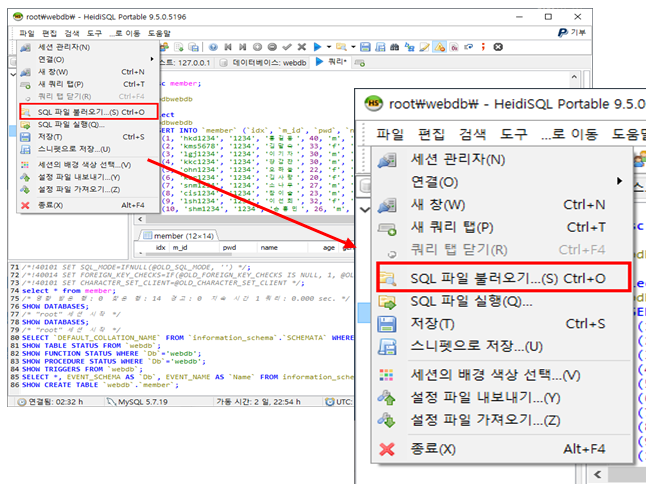Click 편집 in the enlarged menu bar

tap(431, 134)
